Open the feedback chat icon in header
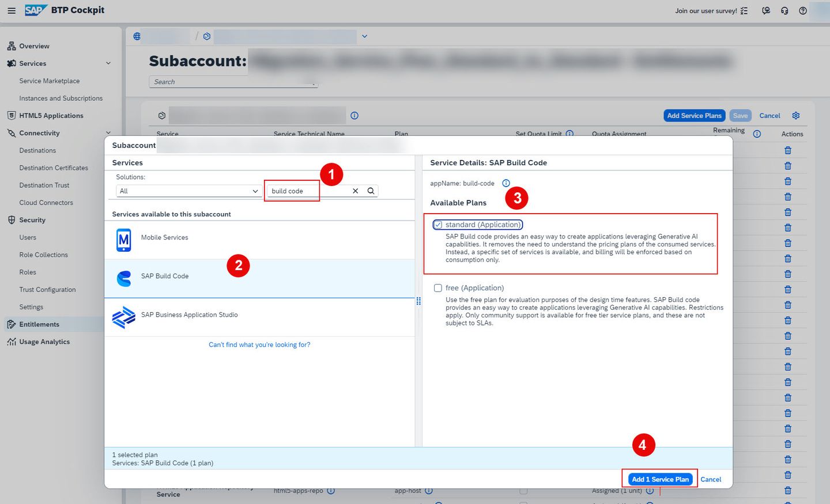 pyautogui.click(x=766, y=10)
